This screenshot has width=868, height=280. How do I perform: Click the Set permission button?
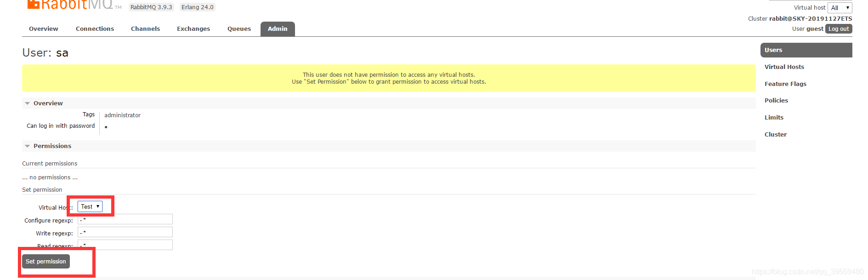point(46,261)
